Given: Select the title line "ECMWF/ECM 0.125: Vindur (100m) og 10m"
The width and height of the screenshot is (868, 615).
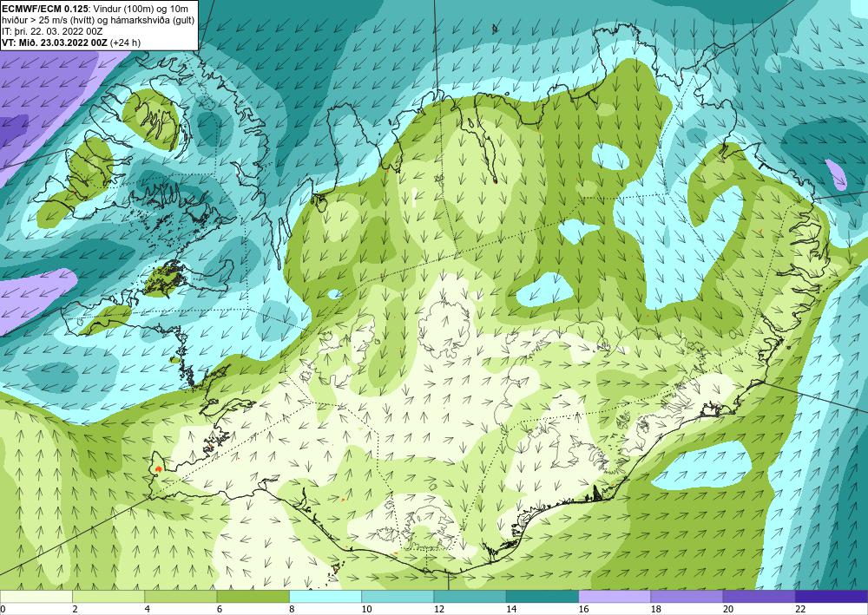Looking at the screenshot, I should pyautogui.click(x=95, y=9).
